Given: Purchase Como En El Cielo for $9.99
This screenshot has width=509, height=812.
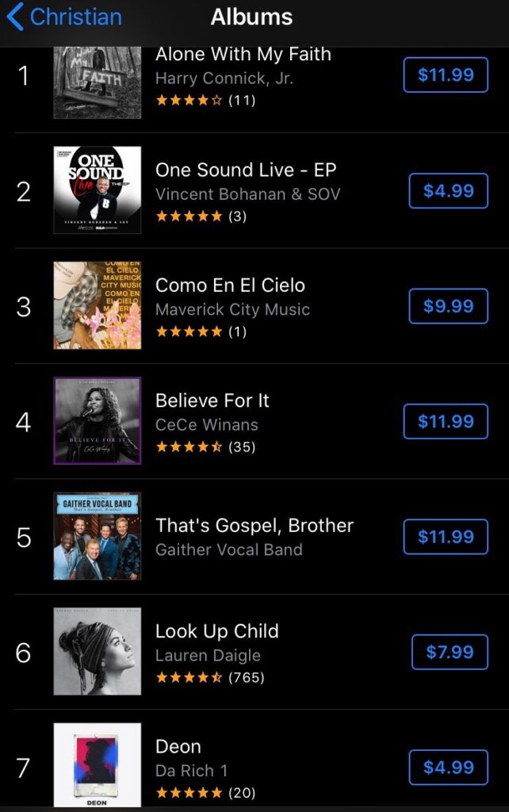Looking at the screenshot, I should [448, 306].
